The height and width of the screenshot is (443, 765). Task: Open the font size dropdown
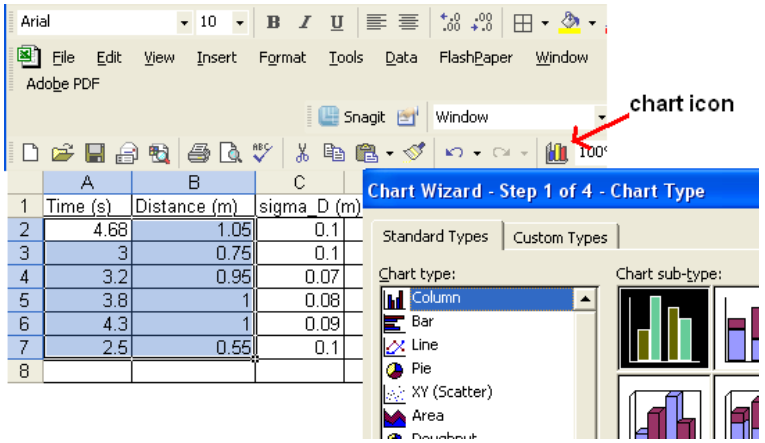pyautogui.click(x=240, y=22)
